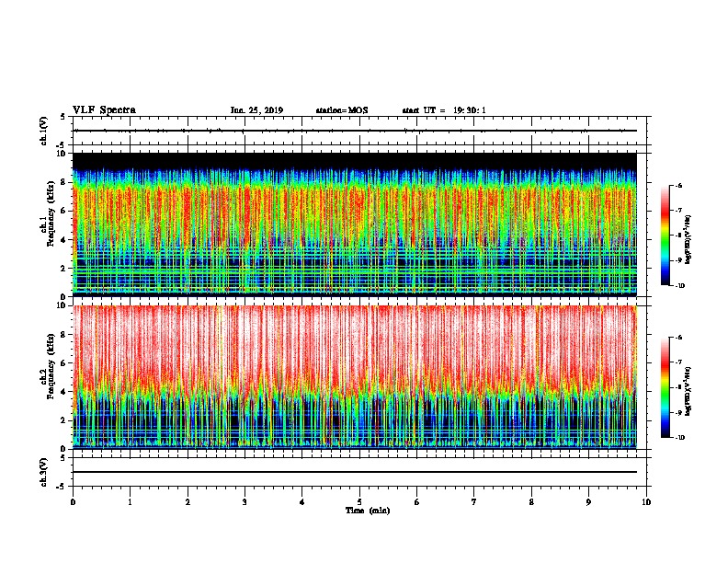Click time axis tick label "8"

point(531,502)
